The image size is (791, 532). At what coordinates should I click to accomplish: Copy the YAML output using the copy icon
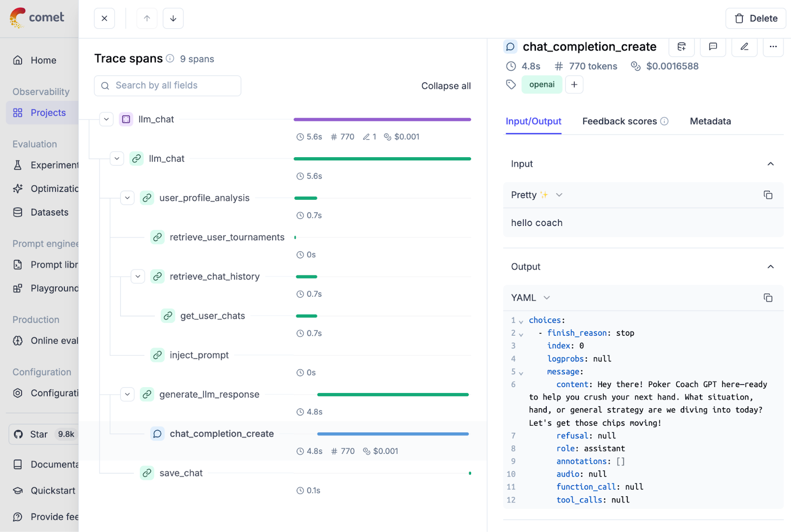768,298
